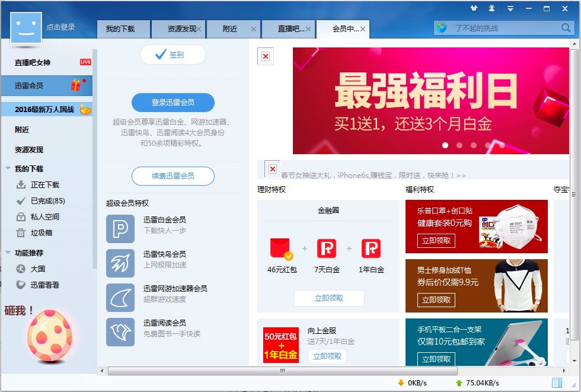Click the 迅雷快鸟会员 bird icon
Screen dimensions: 581x392
tap(120, 263)
